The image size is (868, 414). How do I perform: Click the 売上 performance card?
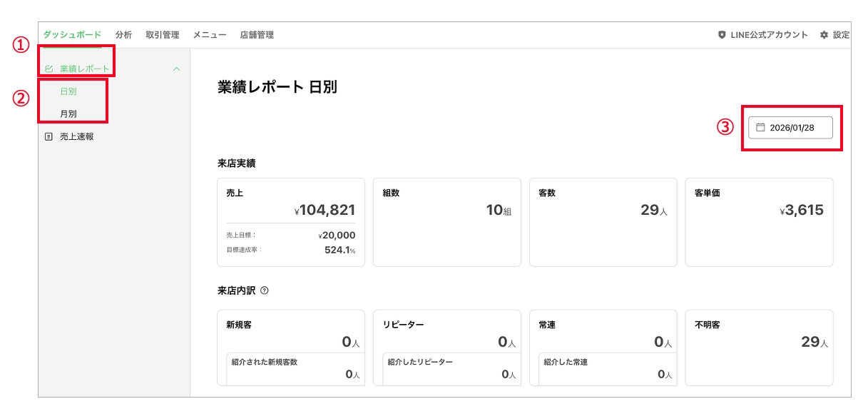(x=290, y=221)
